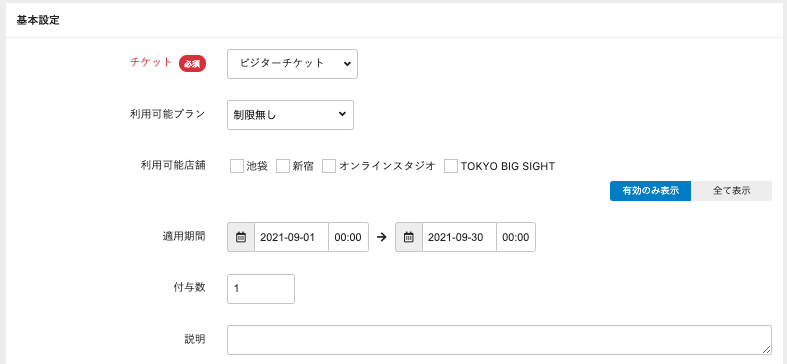
Task: Click the arrow between the date ranges
Action: 382,237
